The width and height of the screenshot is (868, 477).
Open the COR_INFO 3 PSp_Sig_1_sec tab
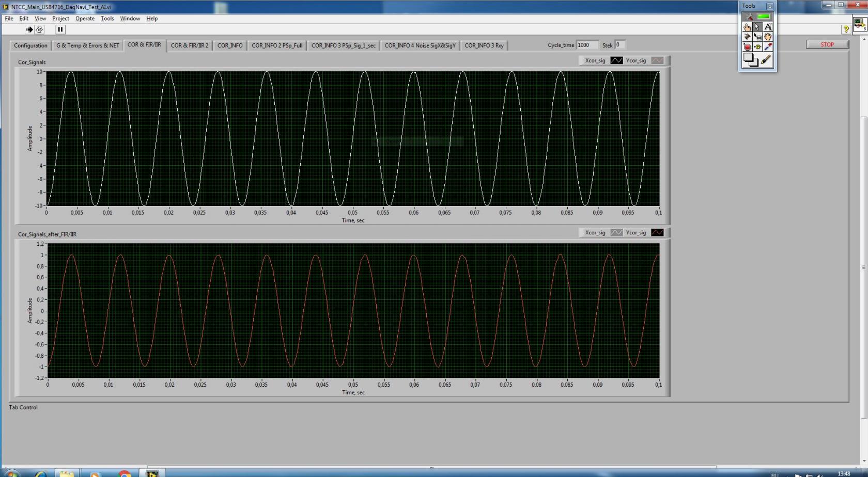click(343, 45)
